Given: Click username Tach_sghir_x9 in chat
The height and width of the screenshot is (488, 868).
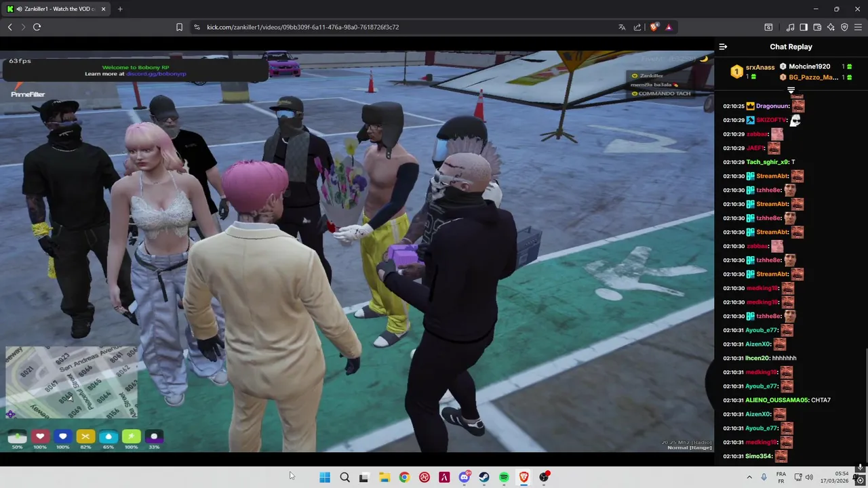Looking at the screenshot, I should [768, 162].
